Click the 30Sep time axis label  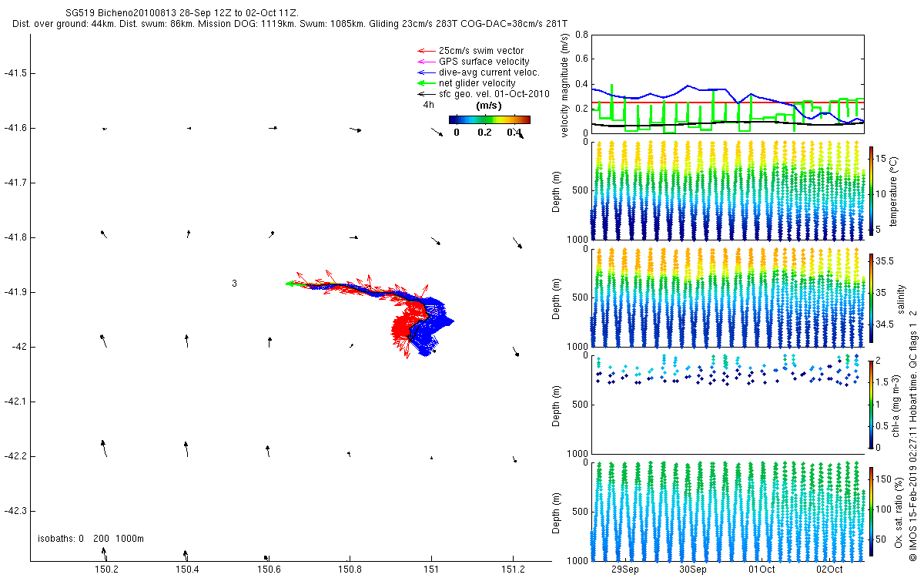coord(693,570)
